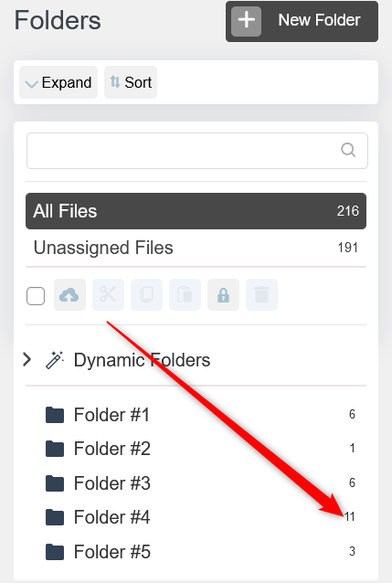The image size is (392, 583).
Task: Click the cloud upload icon
Action: click(x=69, y=295)
